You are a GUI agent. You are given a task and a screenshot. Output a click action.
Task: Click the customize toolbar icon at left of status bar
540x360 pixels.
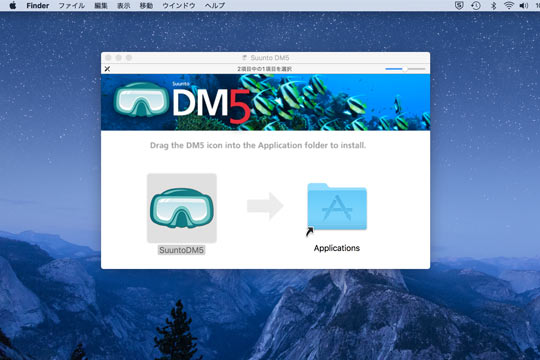coord(107,69)
